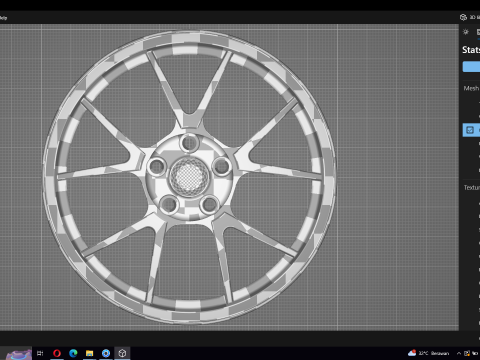
Task: Launch Microsoft Edge from the taskbar
Action: pos(73,353)
